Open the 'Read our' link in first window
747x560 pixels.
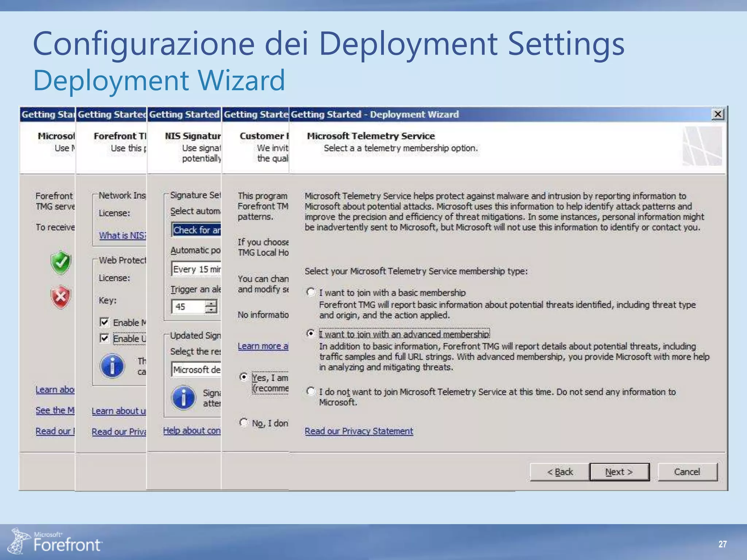55,431
